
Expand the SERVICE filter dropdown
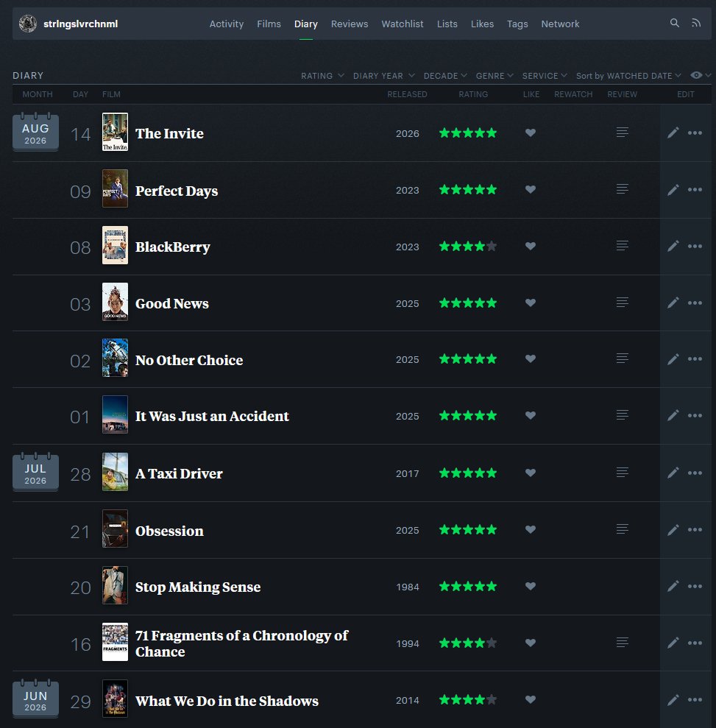(x=545, y=76)
